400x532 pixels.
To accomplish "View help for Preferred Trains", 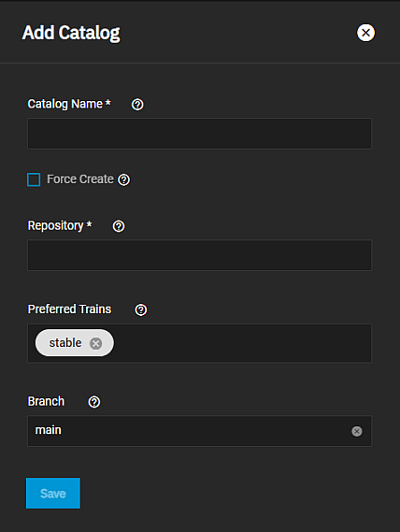I will (141, 309).
